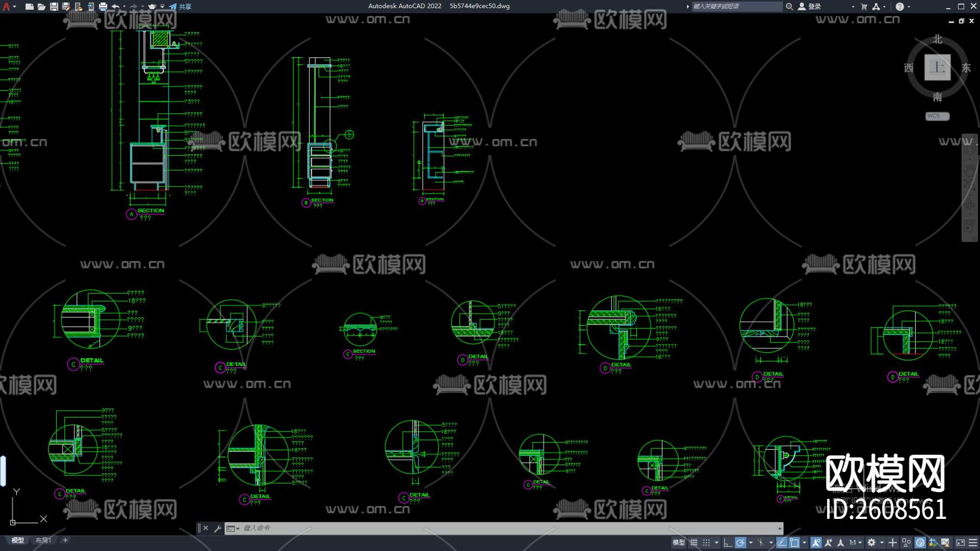Expand the Help dropdown arrow
The image size is (980, 551).
pos(909,7)
